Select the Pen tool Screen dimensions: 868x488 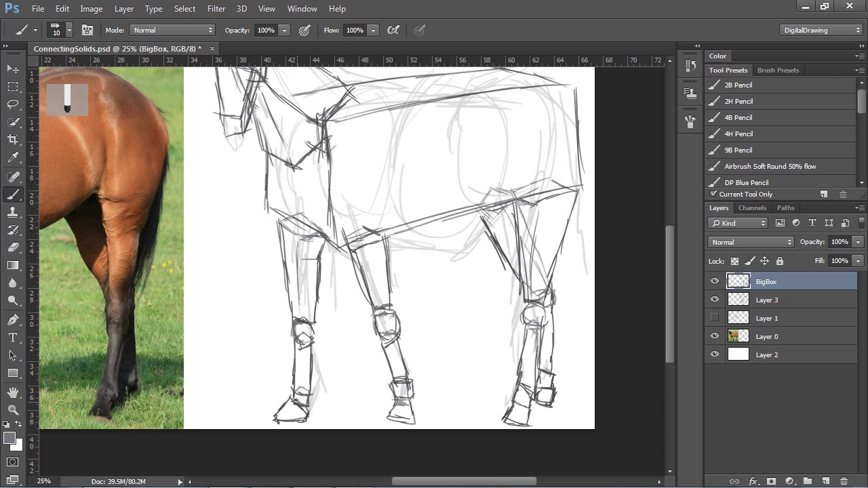click(x=13, y=320)
